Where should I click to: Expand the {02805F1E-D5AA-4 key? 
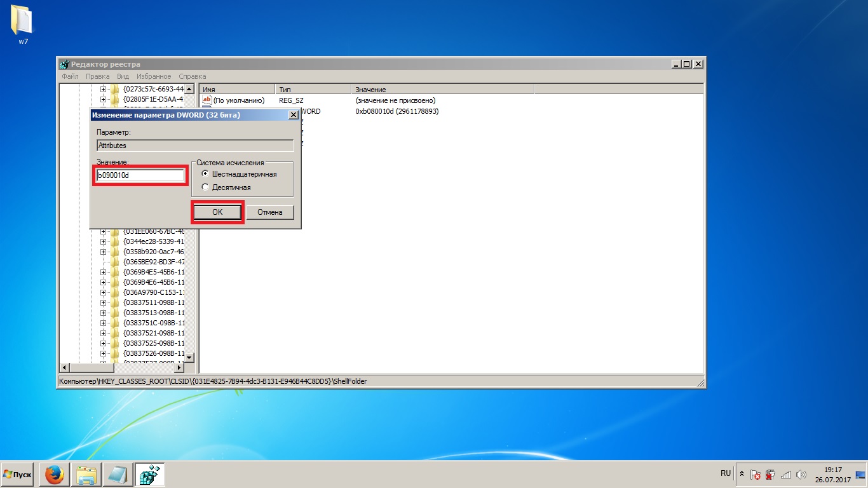(x=103, y=99)
